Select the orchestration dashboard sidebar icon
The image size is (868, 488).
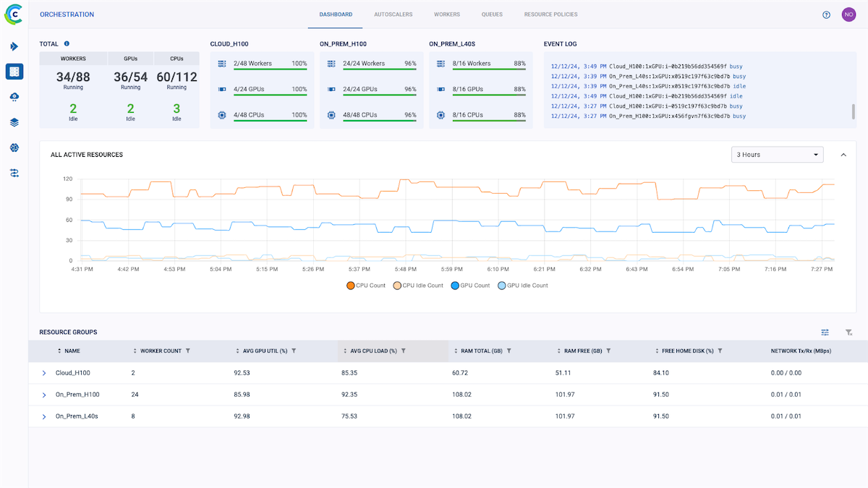(14, 72)
